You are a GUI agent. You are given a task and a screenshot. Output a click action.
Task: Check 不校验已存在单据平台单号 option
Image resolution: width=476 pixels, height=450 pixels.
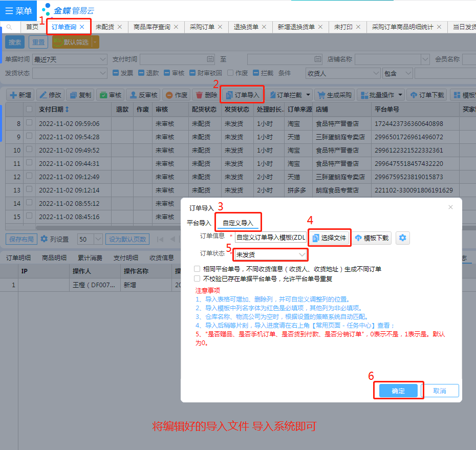pyautogui.click(x=197, y=278)
